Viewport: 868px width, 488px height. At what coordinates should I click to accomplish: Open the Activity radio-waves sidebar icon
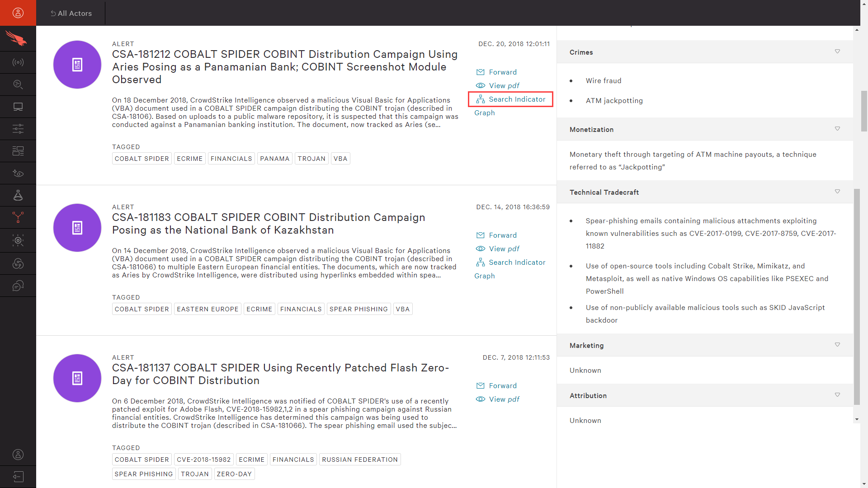pos(18,62)
